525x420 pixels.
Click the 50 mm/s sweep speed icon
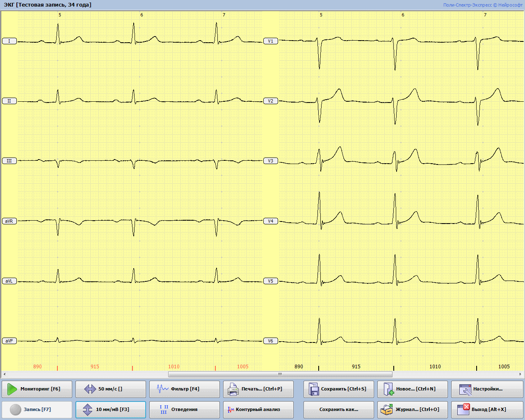pyautogui.click(x=90, y=389)
